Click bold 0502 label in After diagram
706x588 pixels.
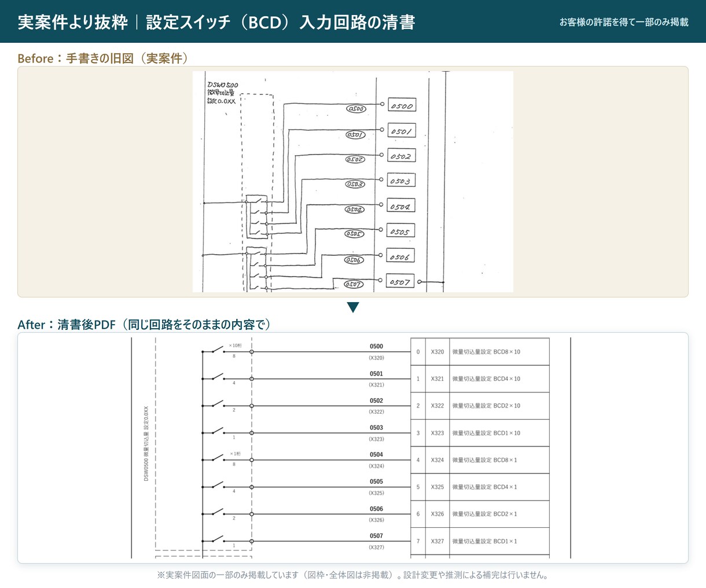tap(377, 400)
